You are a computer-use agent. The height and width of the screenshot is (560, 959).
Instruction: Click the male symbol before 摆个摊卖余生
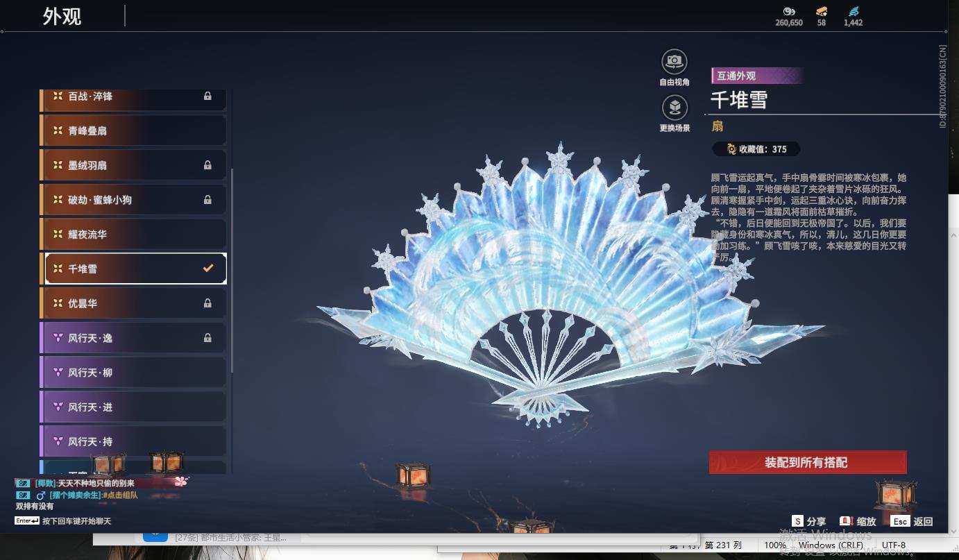(x=41, y=495)
